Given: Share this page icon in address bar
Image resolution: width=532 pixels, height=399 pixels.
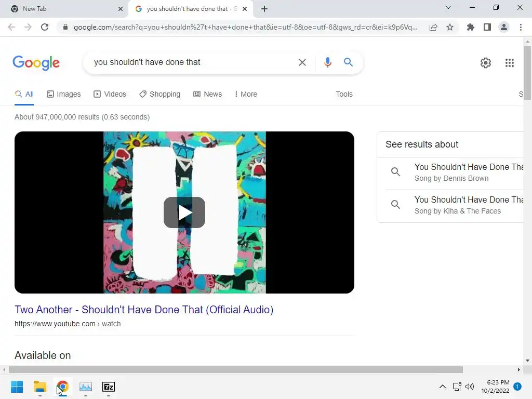Looking at the screenshot, I should pyautogui.click(x=433, y=27).
